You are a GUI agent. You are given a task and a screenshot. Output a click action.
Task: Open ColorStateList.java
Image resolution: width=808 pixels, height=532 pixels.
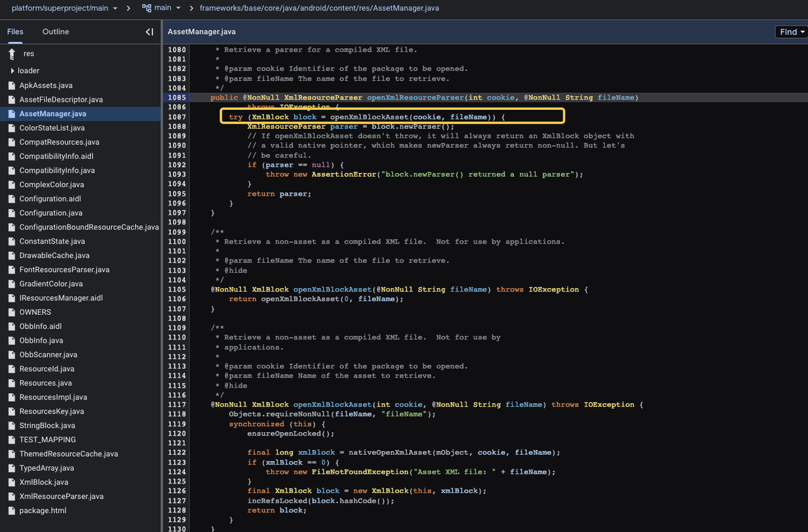[52, 128]
